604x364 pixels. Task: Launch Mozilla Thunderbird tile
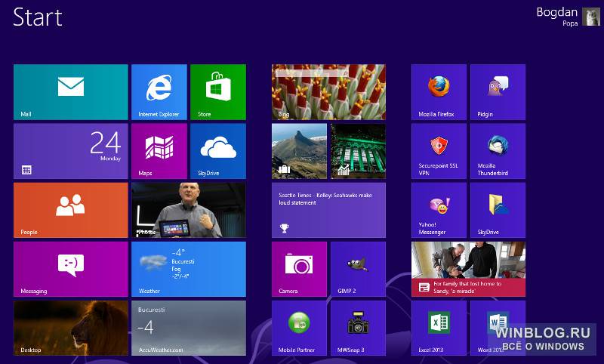498,151
